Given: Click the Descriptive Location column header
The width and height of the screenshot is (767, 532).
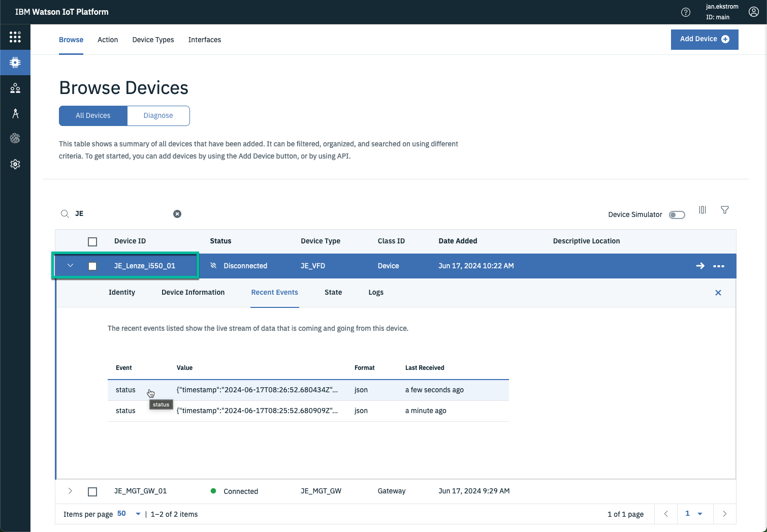Looking at the screenshot, I should click(x=586, y=241).
